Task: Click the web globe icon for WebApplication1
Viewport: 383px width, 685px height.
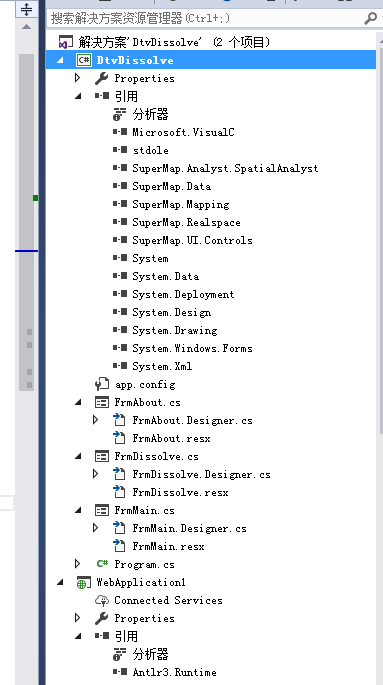Action: click(83, 582)
